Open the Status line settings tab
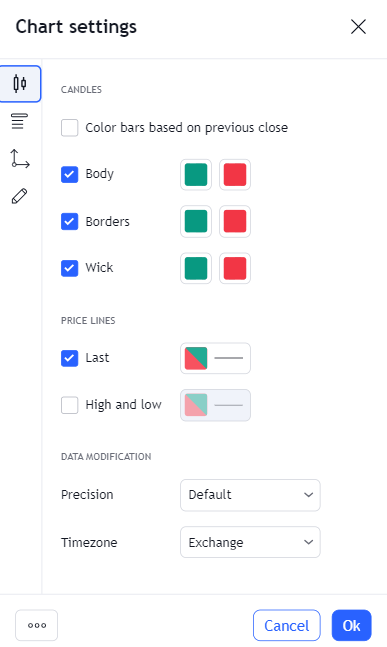The height and width of the screenshot is (647, 387). pos(19,121)
